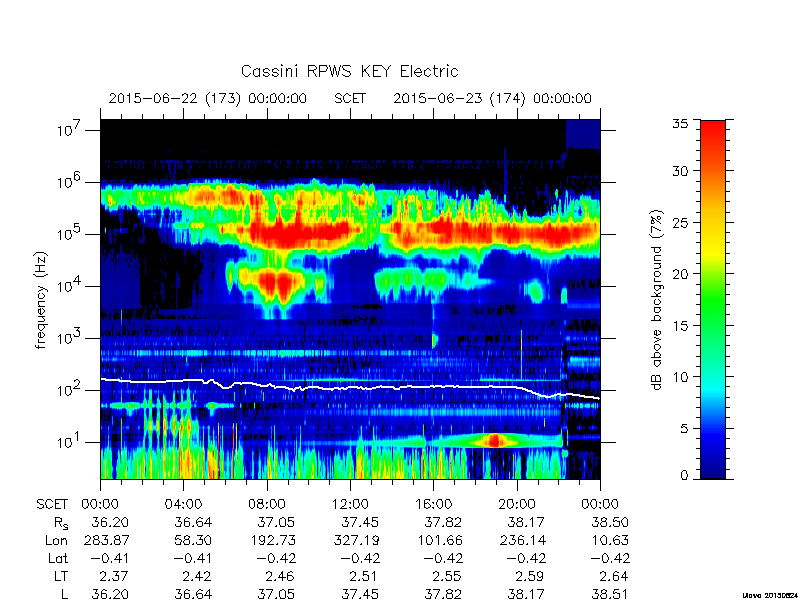Click the 16:00 SCET time tick label

click(433, 504)
